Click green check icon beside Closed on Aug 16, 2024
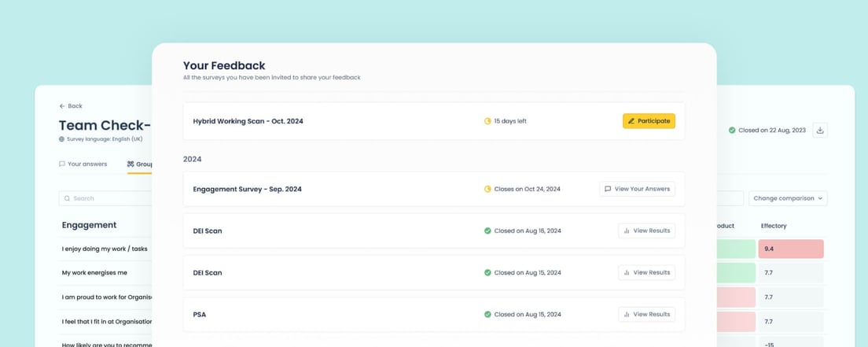This screenshot has width=868, height=347. [x=487, y=231]
